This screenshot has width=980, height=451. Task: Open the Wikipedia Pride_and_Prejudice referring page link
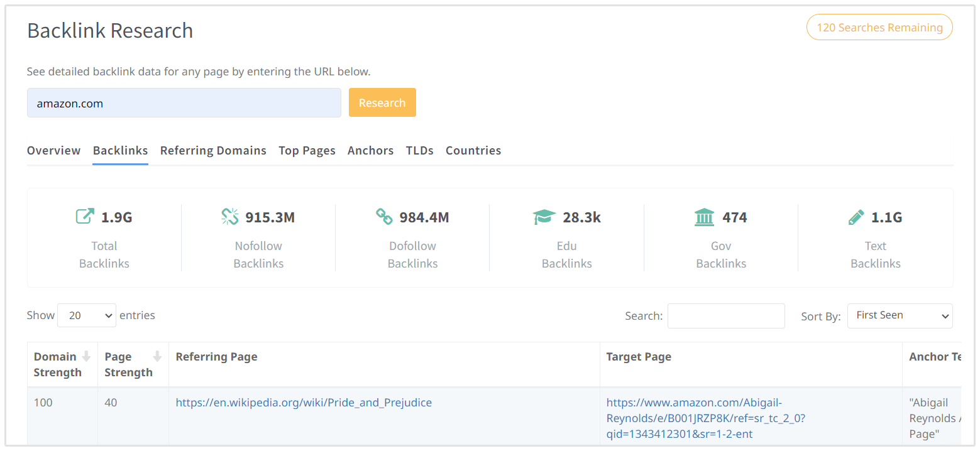pyautogui.click(x=304, y=403)
